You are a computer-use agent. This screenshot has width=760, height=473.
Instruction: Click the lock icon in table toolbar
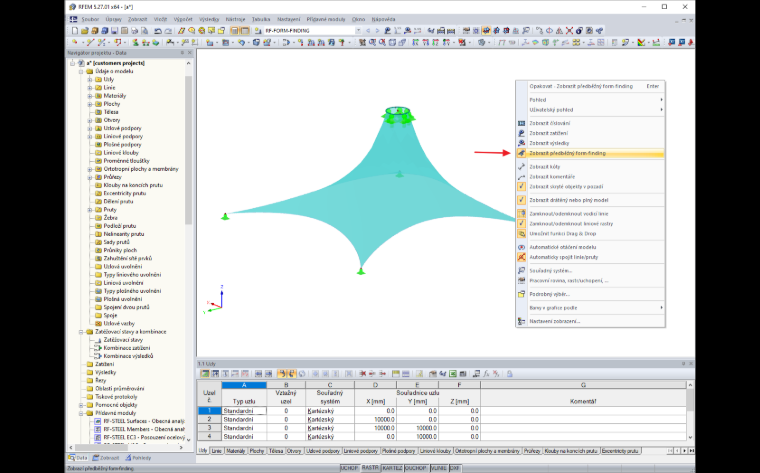pos(510,374)
